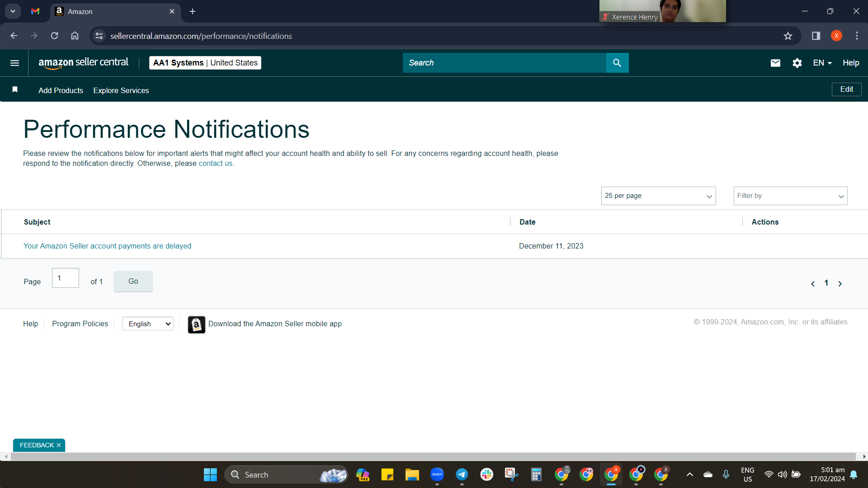
Task: Click the Windows taskbar search box
Action: coord(287,474)
